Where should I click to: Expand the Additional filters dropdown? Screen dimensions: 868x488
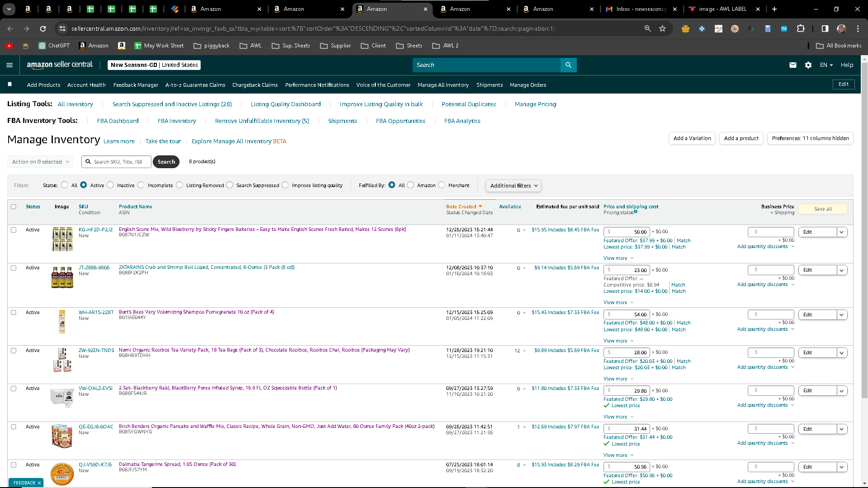(513, 186)
